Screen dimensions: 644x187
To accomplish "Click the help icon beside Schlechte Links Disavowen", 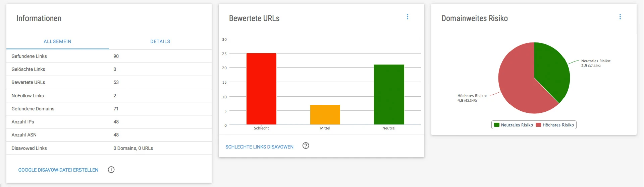I will click(x=306, y=146).
